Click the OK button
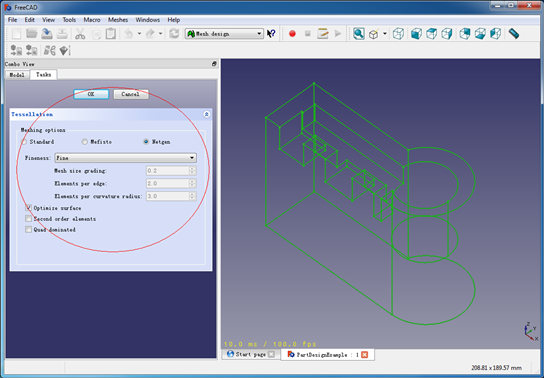Viewport: 544px width, 378px height. [x=91, y=94]
